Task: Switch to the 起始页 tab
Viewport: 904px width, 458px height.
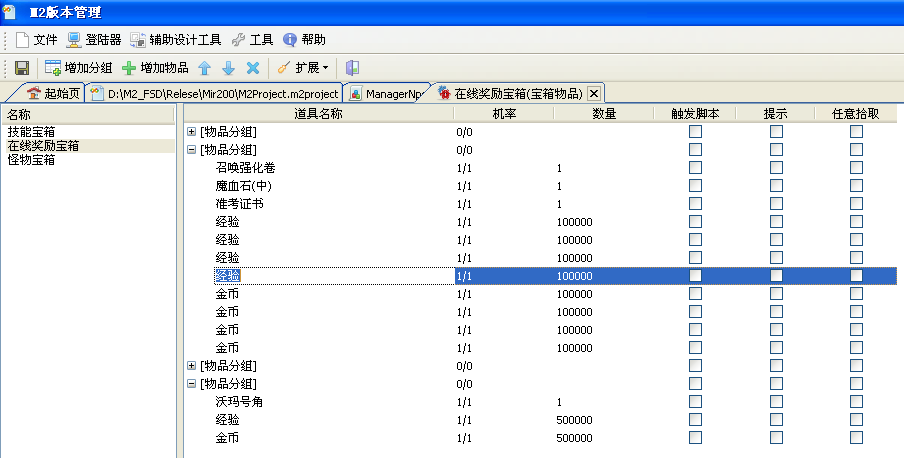Action: click(54, 93)
